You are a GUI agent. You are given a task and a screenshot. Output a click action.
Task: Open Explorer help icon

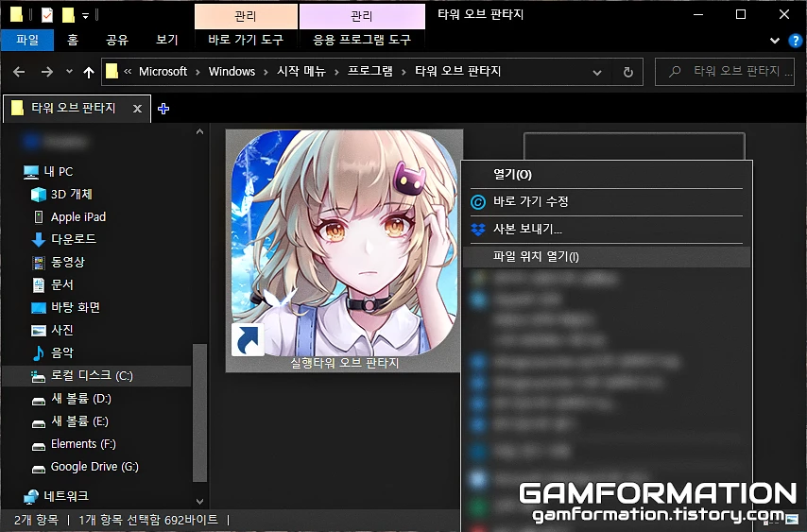(795, 40)
